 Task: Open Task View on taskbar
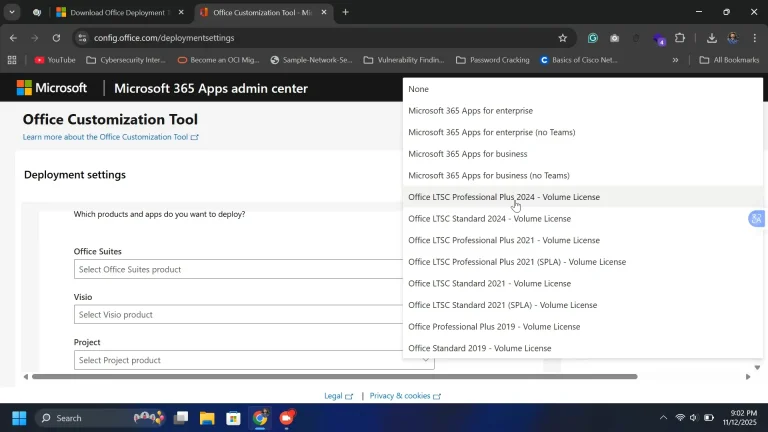coord(181,418)
